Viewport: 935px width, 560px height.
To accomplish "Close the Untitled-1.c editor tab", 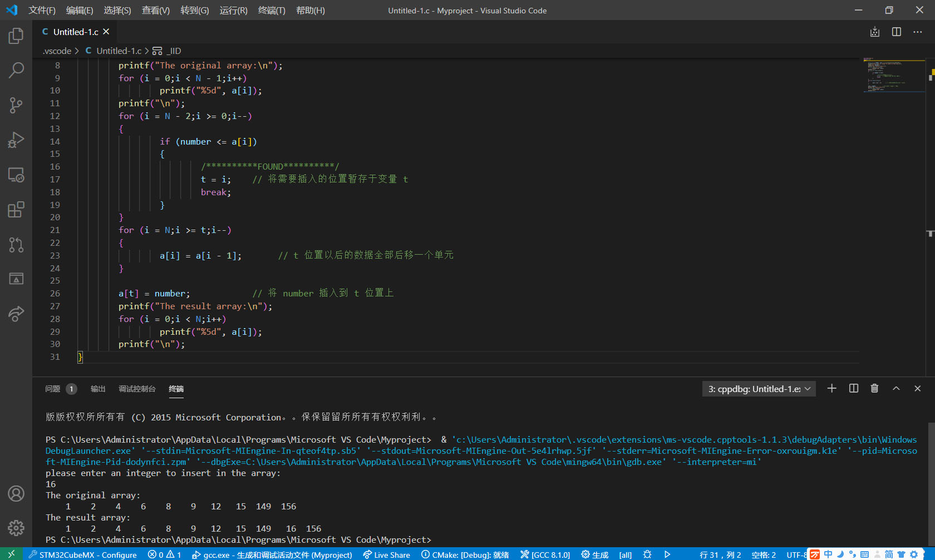I will tap(106, 32).
